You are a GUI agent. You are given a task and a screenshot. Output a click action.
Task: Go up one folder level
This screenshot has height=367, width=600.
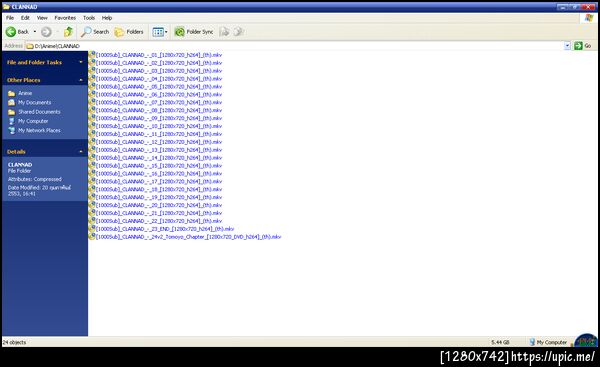tap(68, 32)
